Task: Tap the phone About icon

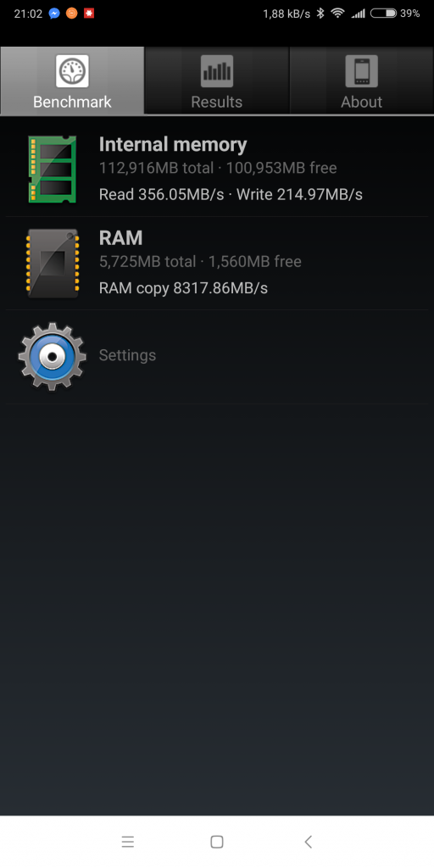Action: [x=361, y=71]
